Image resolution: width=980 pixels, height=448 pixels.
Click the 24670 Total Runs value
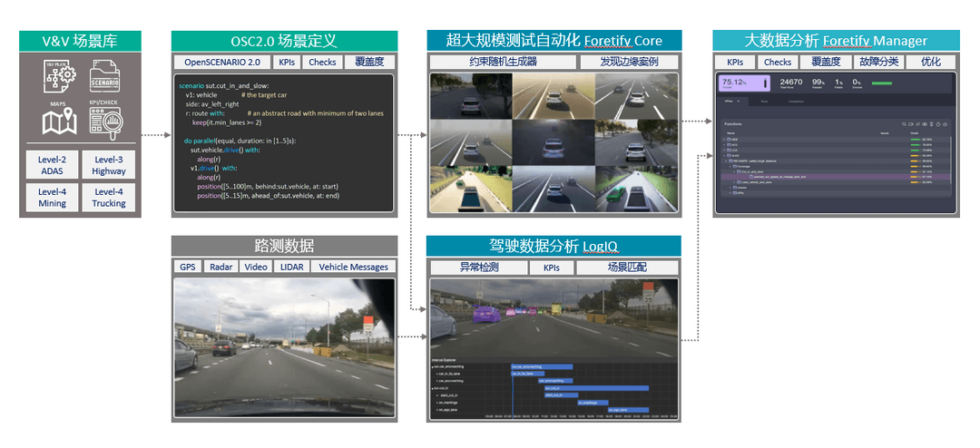click(791, 82)
